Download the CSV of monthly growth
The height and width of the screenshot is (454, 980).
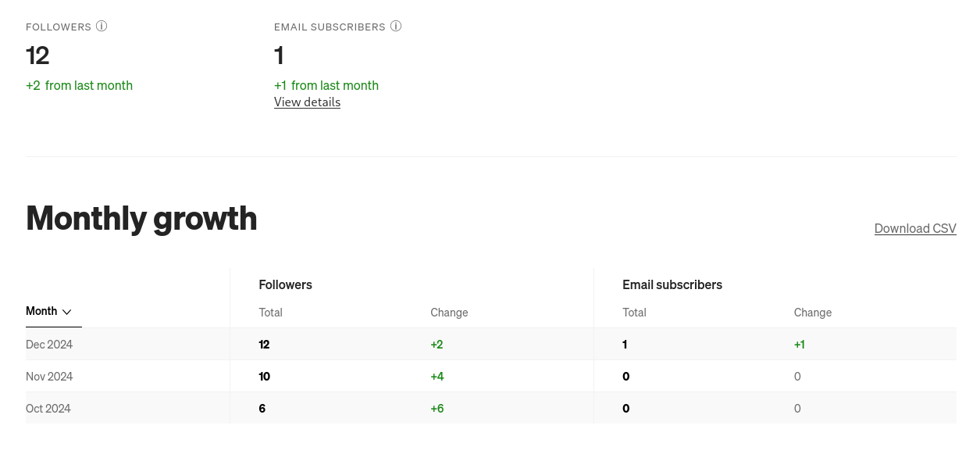click(x=915, y=228)
